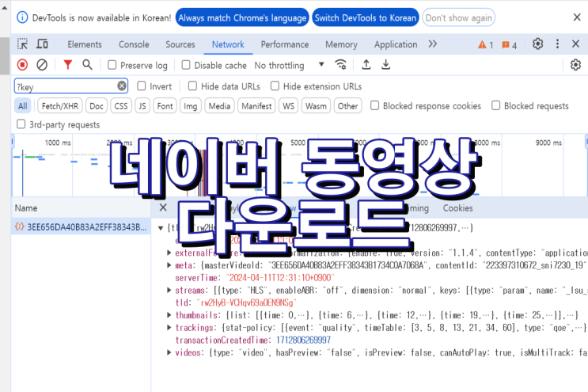Image resolution: width=588 pixels, height=392 pixels.
Task: Check the Disable cache option
Action: [x=187, y=66]
